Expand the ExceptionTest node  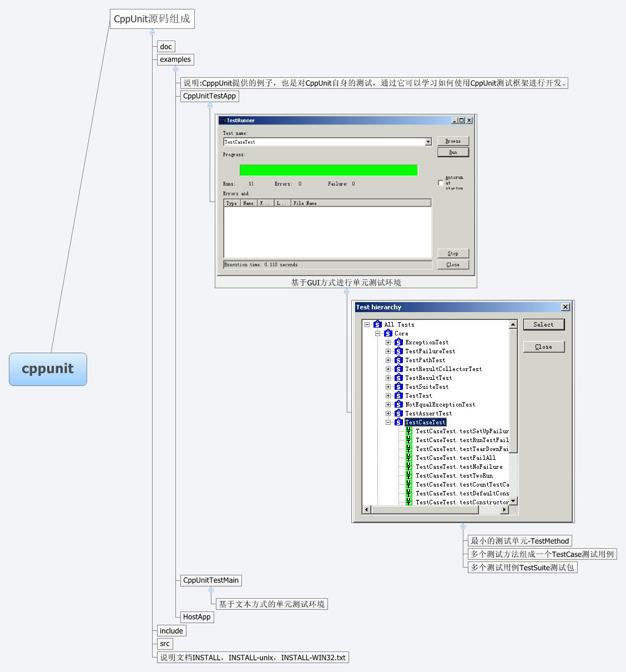click(388, 342)
